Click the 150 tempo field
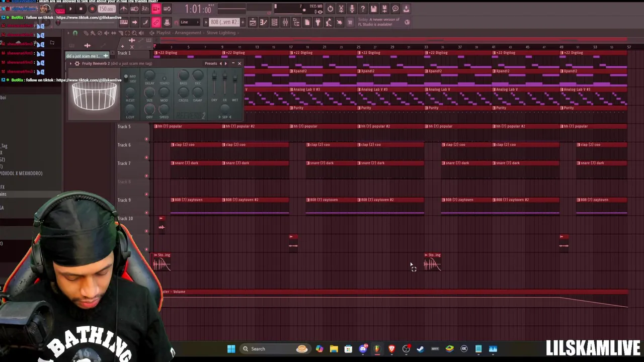Screen dimensions: 644x362 click(x=107, y=9)
